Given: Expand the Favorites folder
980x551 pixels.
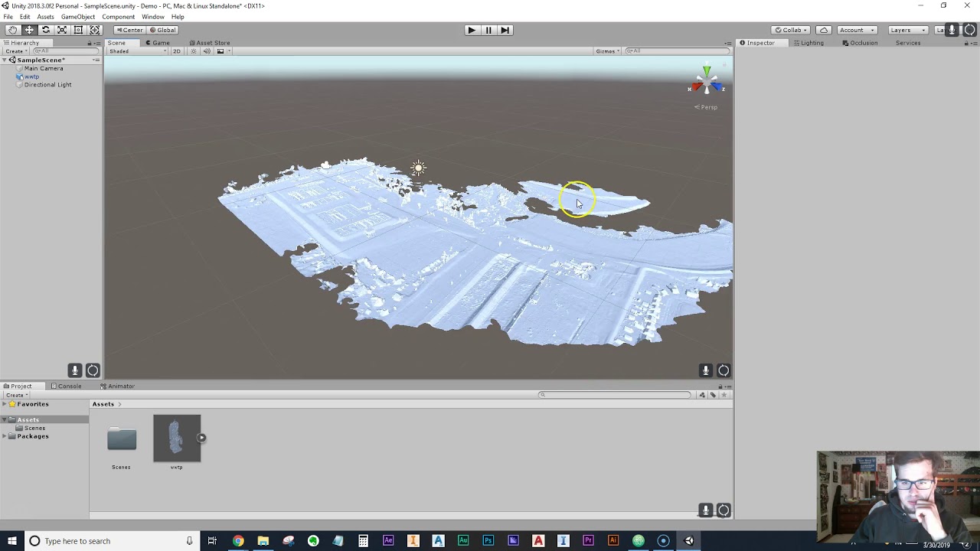Looking at the screenshot, I should 5,404.
